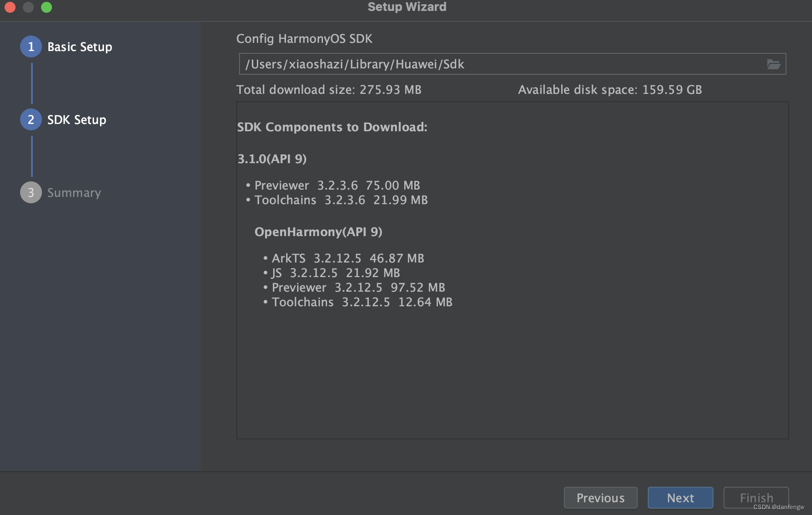Screen dimensions: 812x515
Task: Edit the HarmonyOS SDK path field
Action: click(x=512, y=64)
